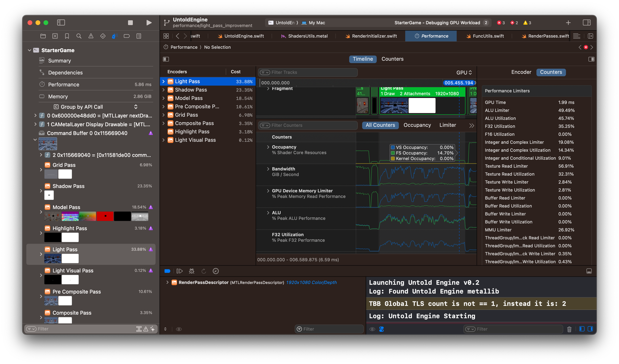The width and height of the screenshot is (619, 364).
Task: Click the Light Pass timeline block
Action: click(x=422, y=100)
